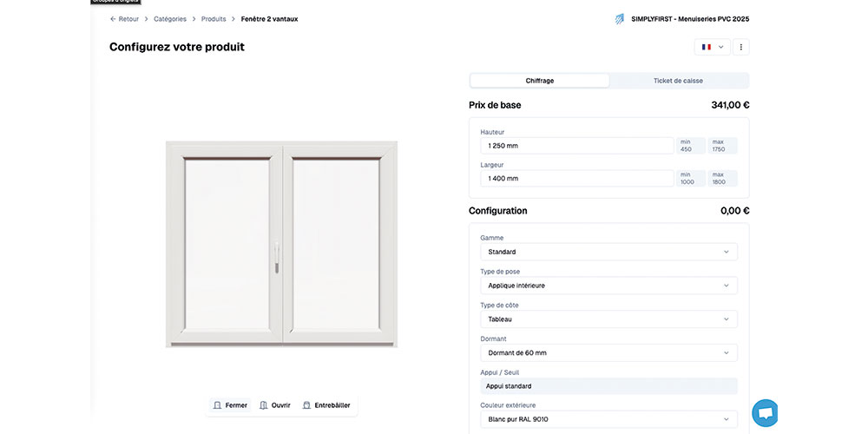Click the Hauteur input field
Screen dimensions: 868x434
pyautogui.click(x=576, y=146)
